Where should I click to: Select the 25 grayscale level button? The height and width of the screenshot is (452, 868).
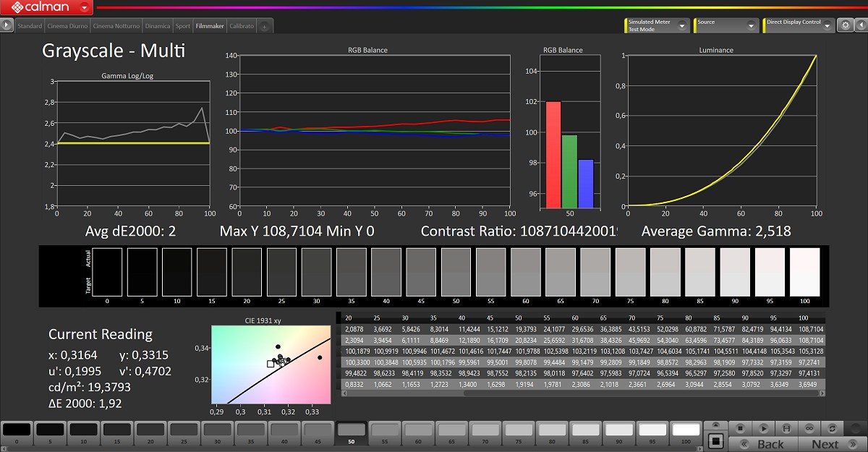[x=184, y=433]
